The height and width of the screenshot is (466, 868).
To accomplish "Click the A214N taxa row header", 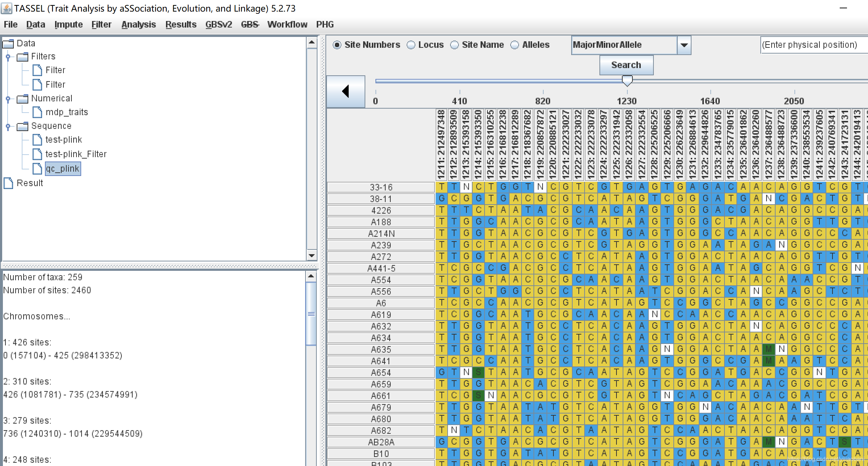I will click(381, 234).
